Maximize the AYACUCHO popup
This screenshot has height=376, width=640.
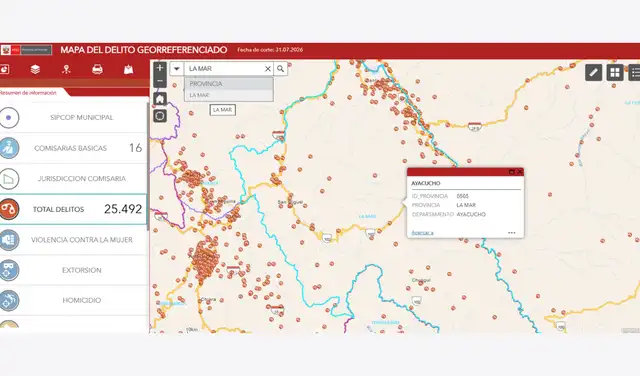click(x=511, y=172)
